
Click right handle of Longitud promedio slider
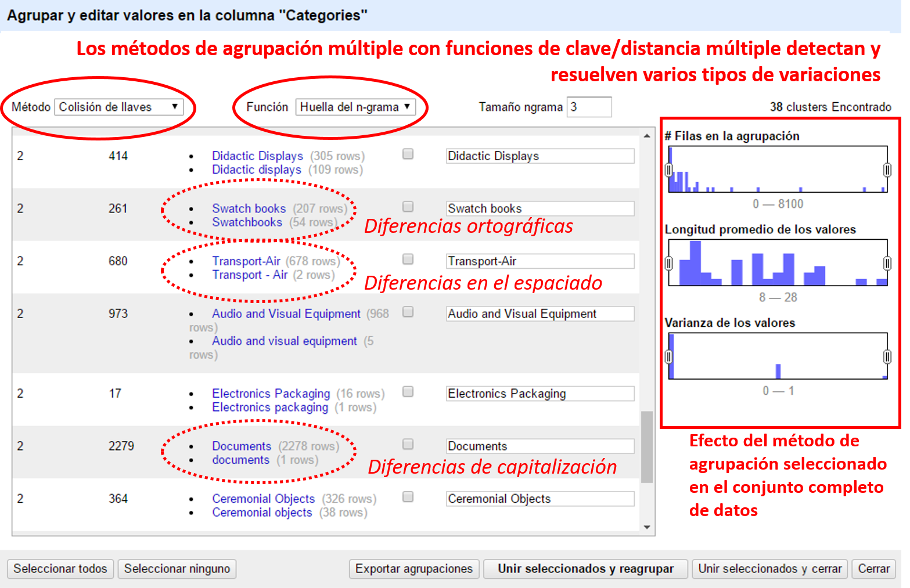click(x=887, y=263)
